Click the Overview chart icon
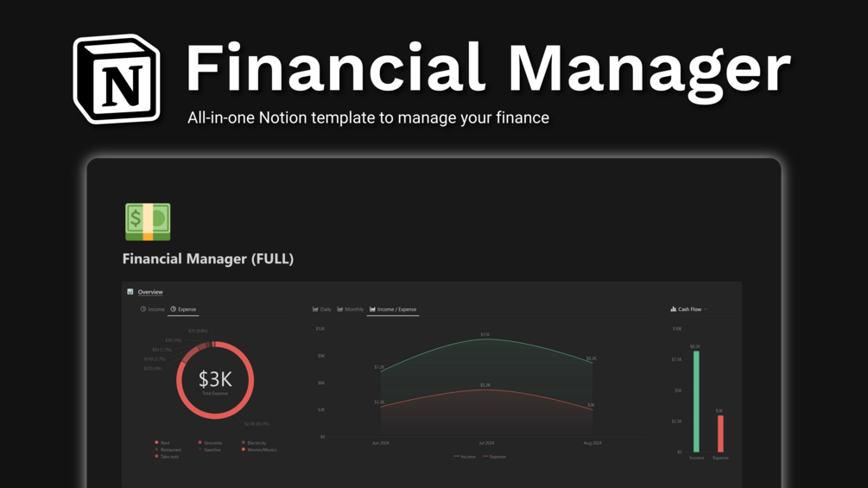The image size is (868, 488). pos(130,292)
